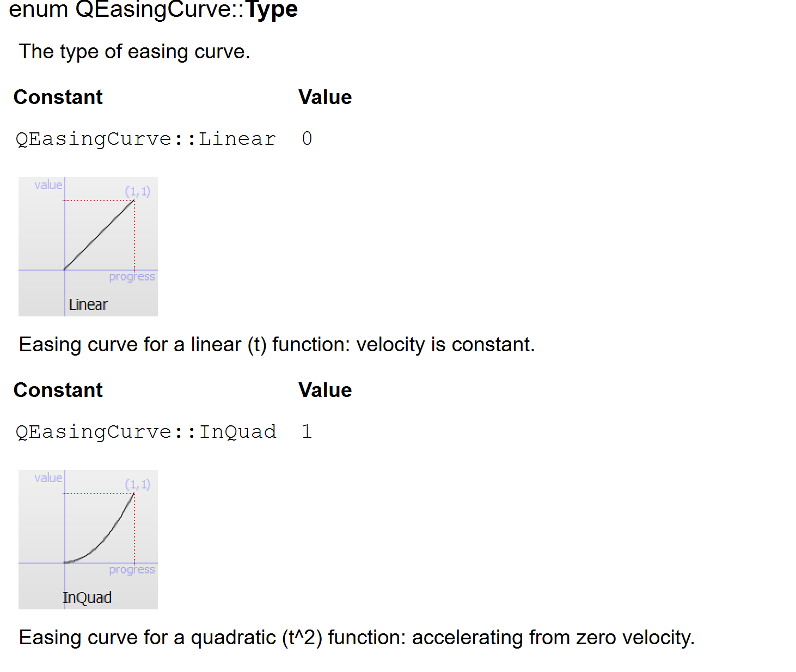796x672 pixels.
Task: Click the 'value' axis label in InQuad graph
Action: (48, 478)
